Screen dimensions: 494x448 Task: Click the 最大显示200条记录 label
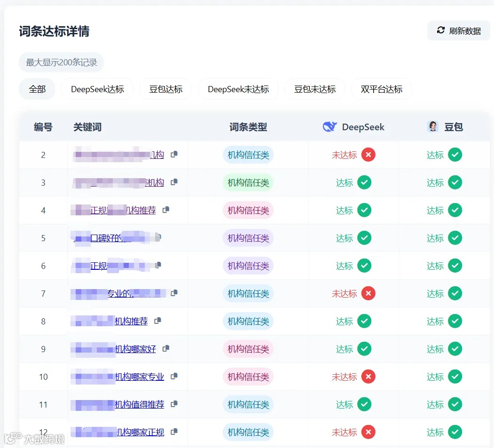pyautogui.click(x=61, y=62)
